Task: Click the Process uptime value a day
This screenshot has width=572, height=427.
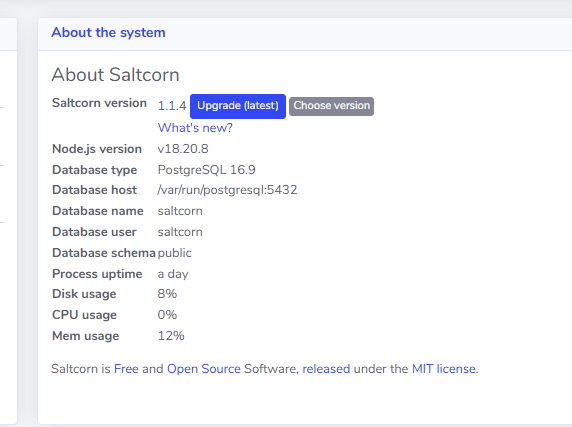Action: 173,274
